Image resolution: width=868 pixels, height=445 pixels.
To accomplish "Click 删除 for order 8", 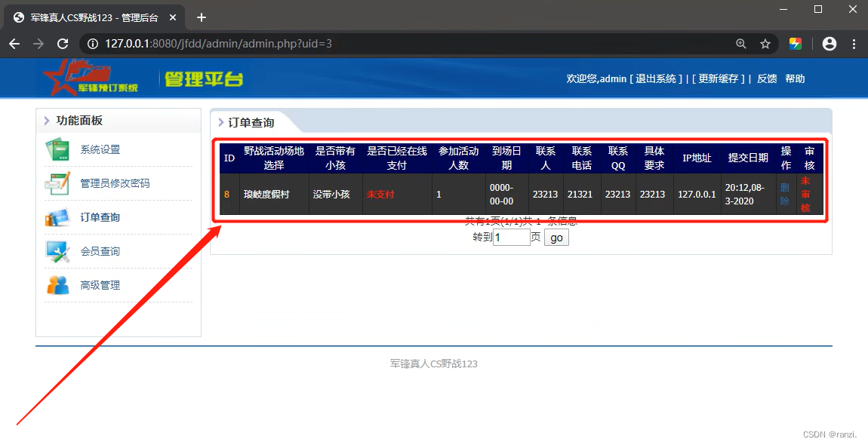I will tap(785, 195).
